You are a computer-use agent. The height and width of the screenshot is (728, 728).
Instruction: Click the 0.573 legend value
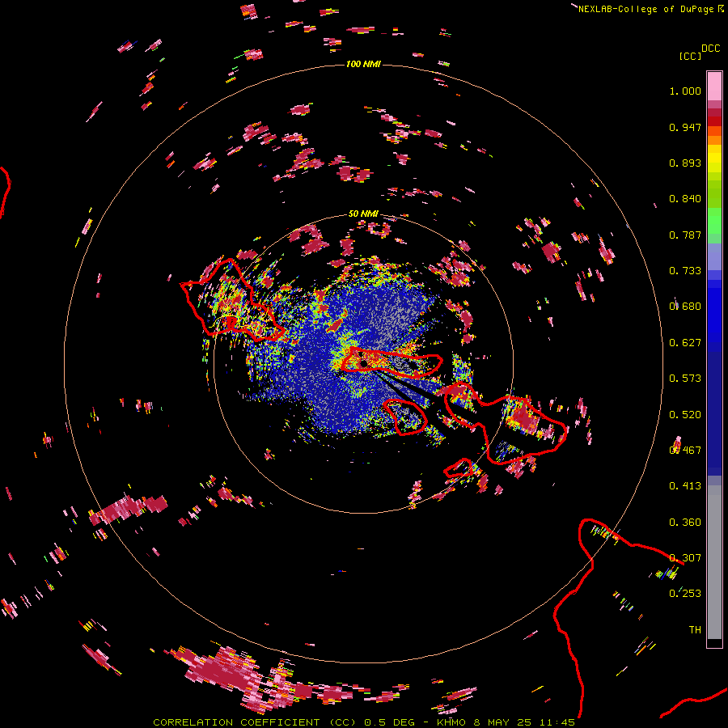coord(685,379)
